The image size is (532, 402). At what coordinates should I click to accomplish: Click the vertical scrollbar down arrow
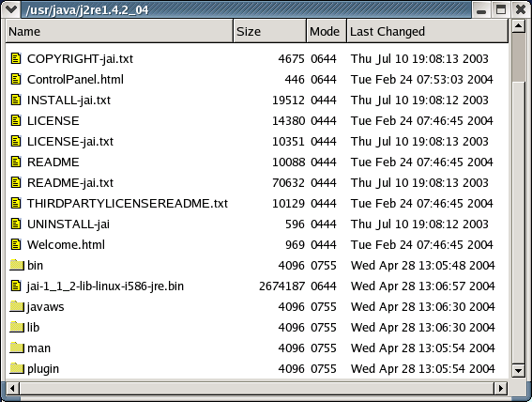tap(519, 370)
